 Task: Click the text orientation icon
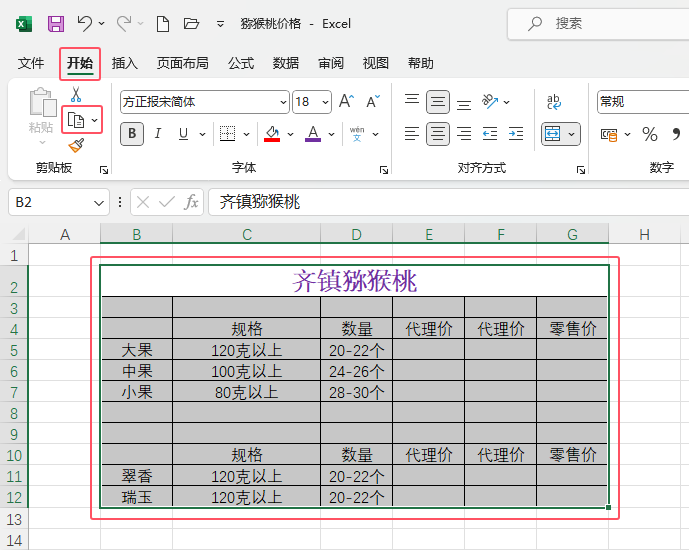pyautogui.click(x=490, y=101)
